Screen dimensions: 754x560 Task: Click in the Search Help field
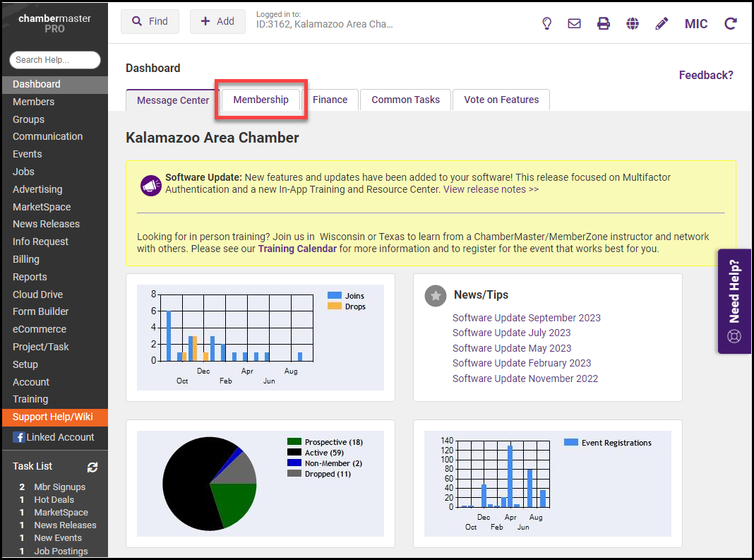(x=55, y=60)
